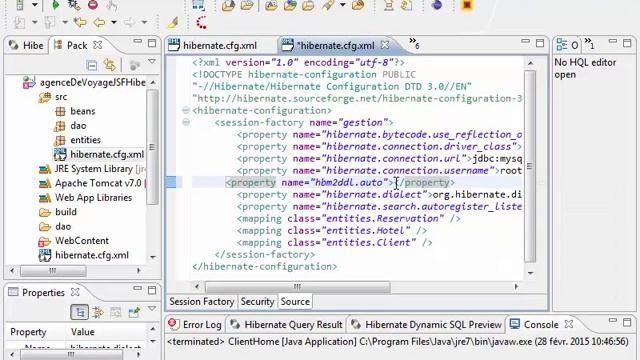Click the editor's vertical scrollbar thumb
640x360 pixels.
[x=529, y=166]
